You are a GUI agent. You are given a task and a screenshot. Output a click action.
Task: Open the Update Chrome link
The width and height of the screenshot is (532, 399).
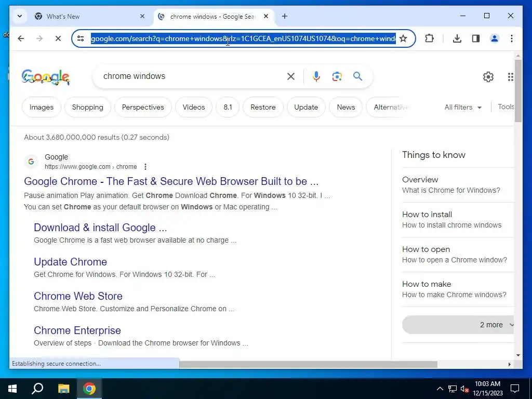point(70,262)
